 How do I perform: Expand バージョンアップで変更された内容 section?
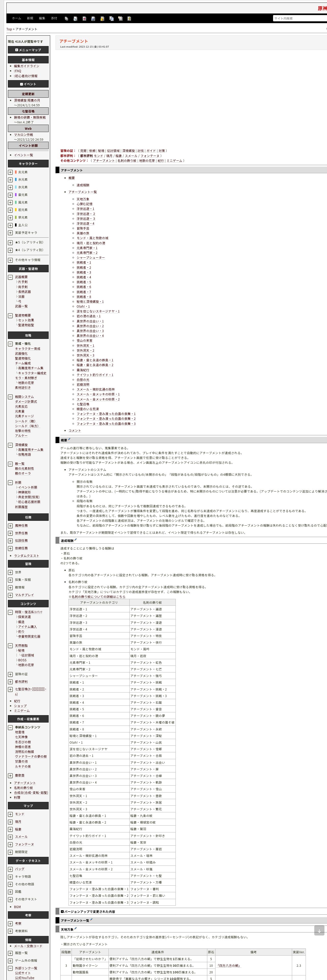tap(62, 912)
